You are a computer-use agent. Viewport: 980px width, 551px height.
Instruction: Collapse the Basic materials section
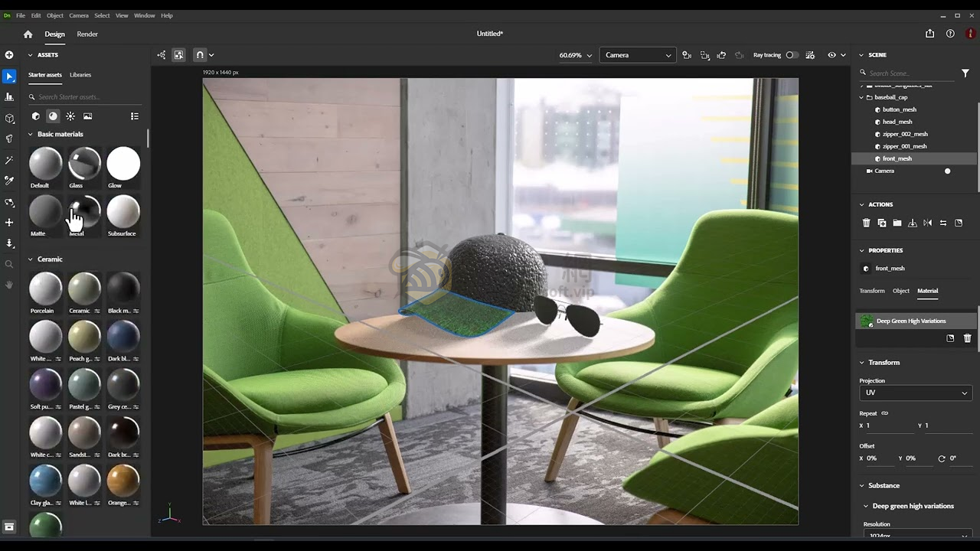(31, 134)
